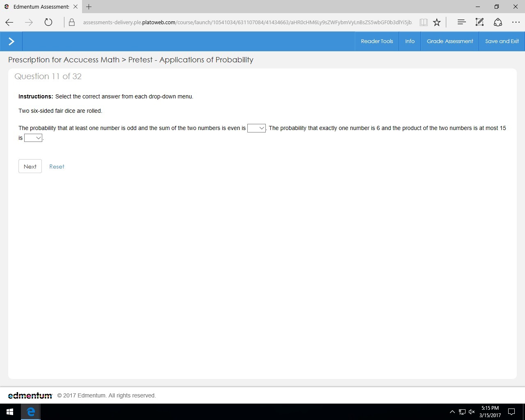The width and height of the screenshot is (525, 420).
Task: Open the Info menu item
Action: pyautogui.click(x=410, y=41)
